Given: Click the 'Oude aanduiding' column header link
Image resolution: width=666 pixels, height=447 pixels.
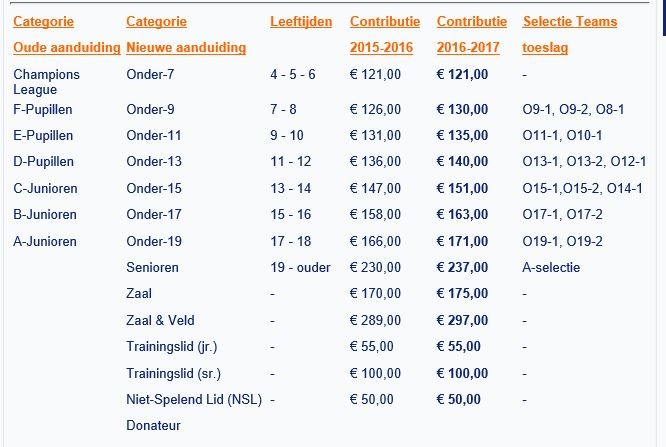Looking at the screenshot, I should point(66,48).
